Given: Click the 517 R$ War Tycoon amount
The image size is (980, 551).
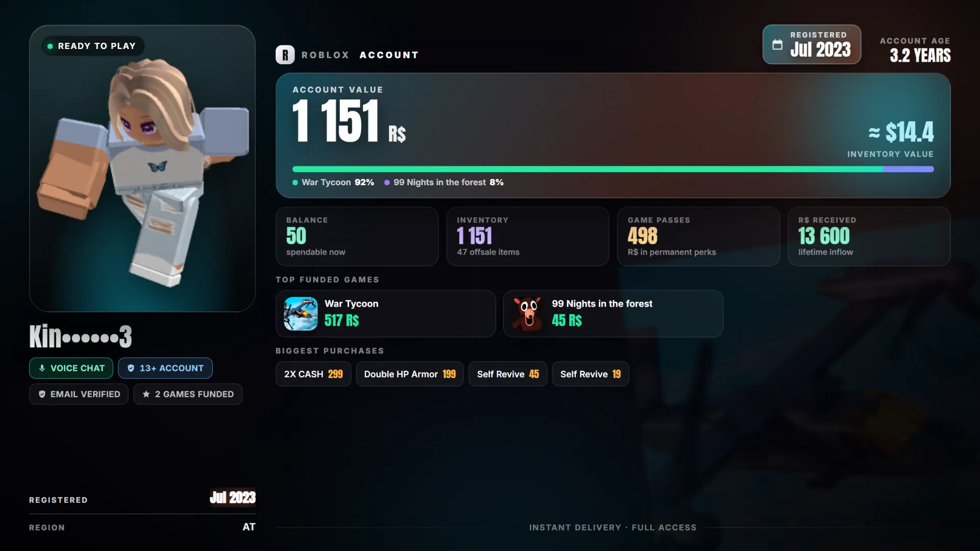Looking at the screenshot, I should click(341, 320).
